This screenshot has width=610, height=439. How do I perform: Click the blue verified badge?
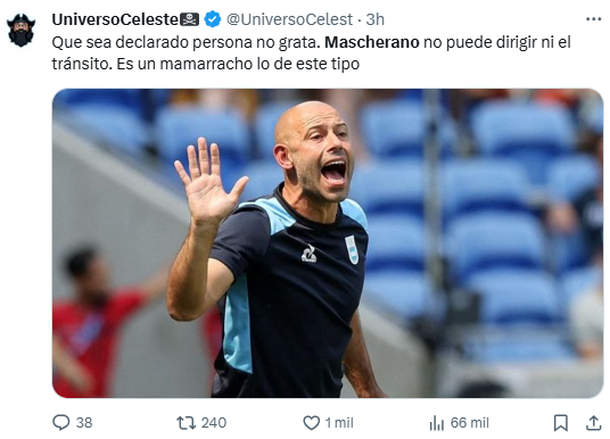[x=212, y=19]
